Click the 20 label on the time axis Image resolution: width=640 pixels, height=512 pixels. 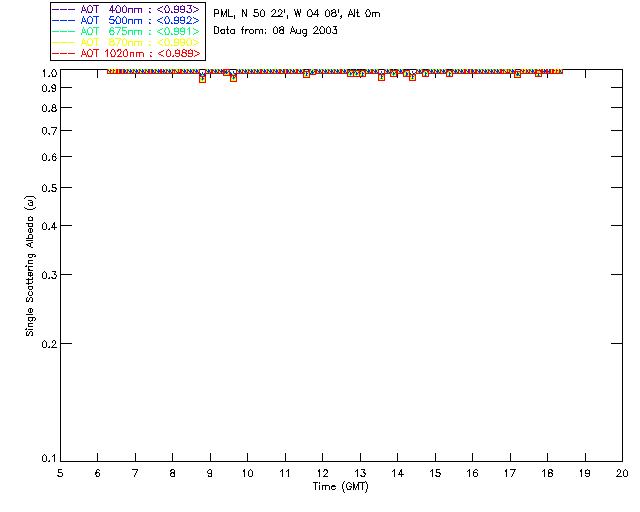pyautogui.click(x=622, y=473)
